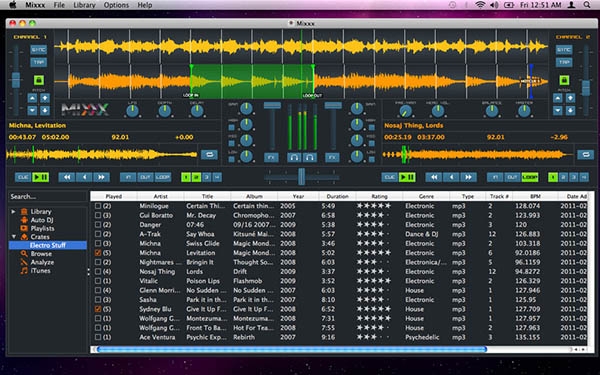The image size is (600, 375).
Task: Click Channel 1 CUE button
Action: tap(23, 177)
